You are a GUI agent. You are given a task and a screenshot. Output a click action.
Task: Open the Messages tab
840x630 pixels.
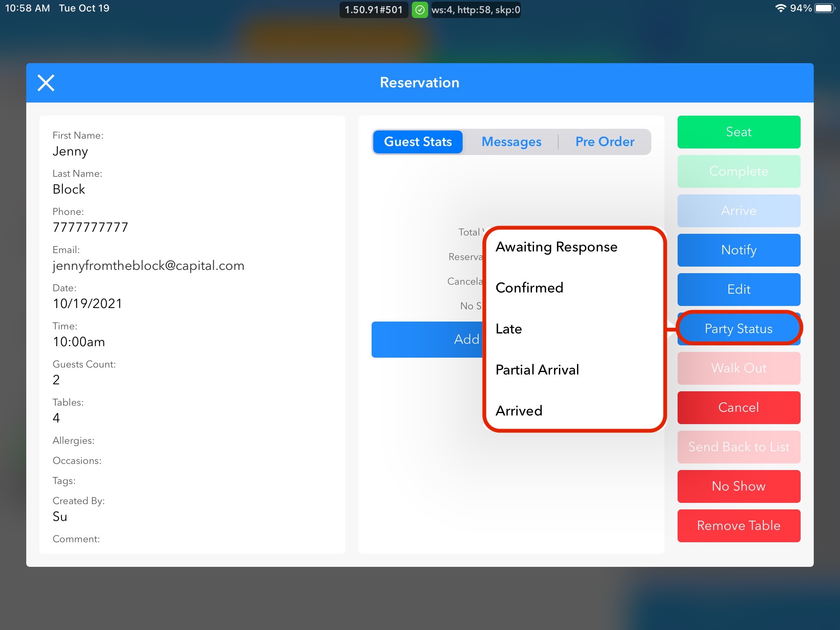(x=511, y=142)
